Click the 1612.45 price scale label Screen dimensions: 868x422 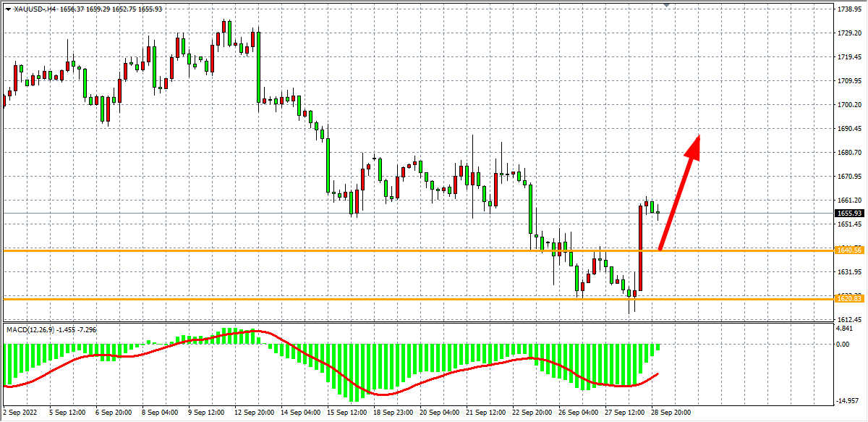pos(848,319)
